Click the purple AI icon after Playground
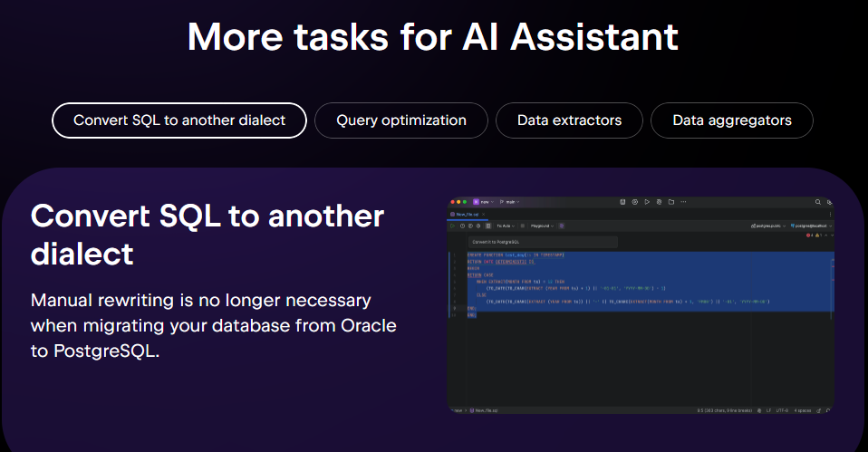The height and width of the screenshot is (452, 868). coord(562,226)
